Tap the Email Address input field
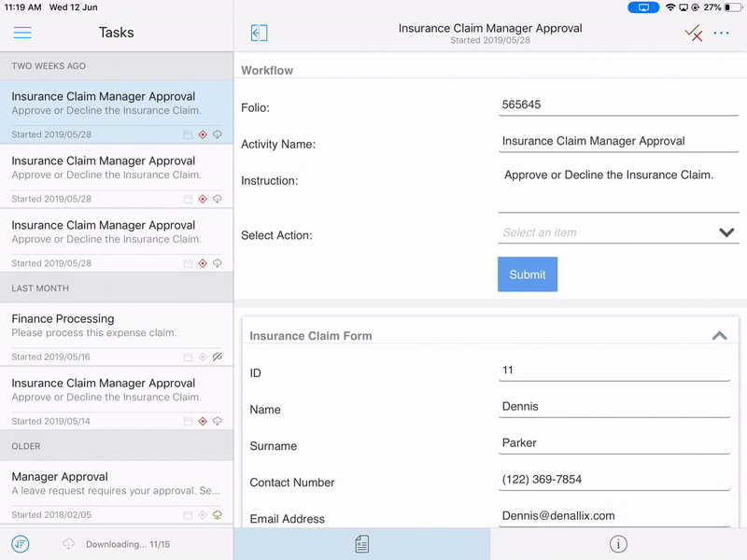The width and height of the screenshot is (747, 560). [614, 515]
